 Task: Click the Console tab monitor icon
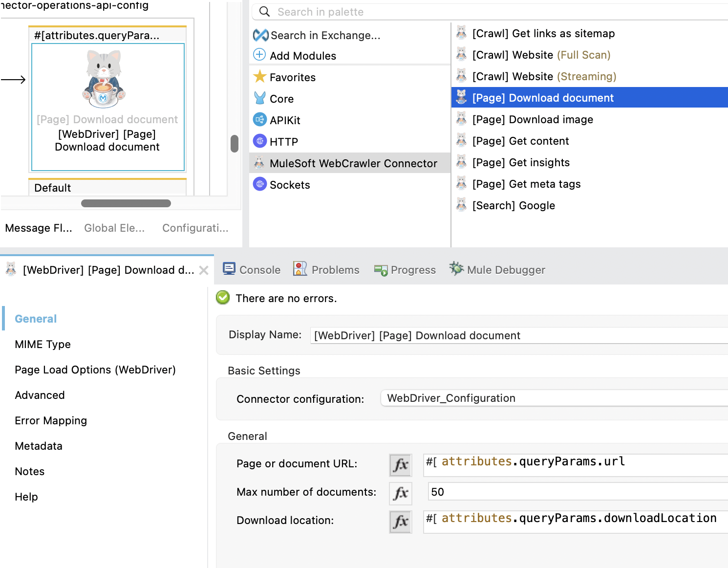click(x=229, y=269)
